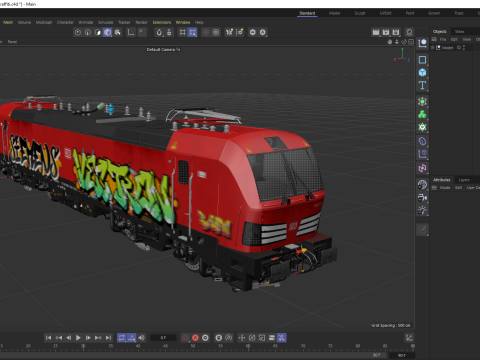Viewport: 480px width, 360px height.
Task: Select the Rectangle spline tool icon
Action: [422, 60]
